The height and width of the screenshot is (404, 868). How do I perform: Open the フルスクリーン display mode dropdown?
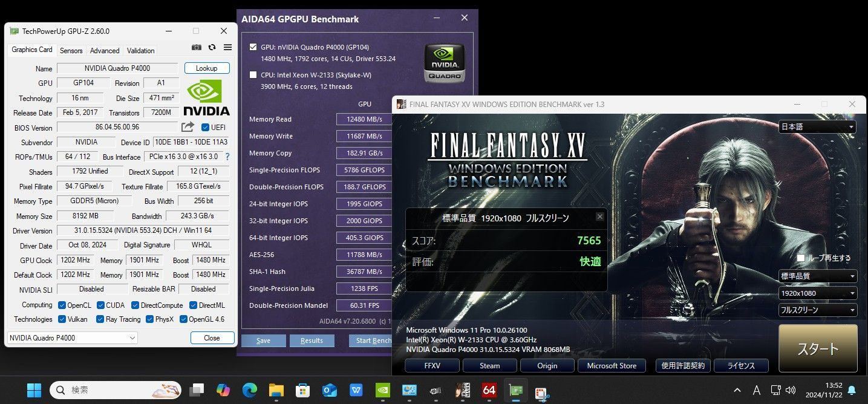click(x=818, y=310)
